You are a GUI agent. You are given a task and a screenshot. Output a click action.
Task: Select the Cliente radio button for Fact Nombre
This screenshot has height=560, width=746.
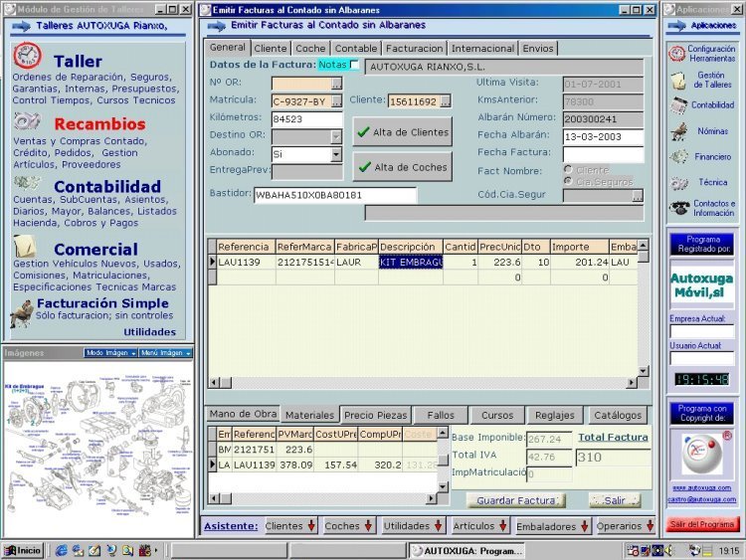tap(568, 169)
